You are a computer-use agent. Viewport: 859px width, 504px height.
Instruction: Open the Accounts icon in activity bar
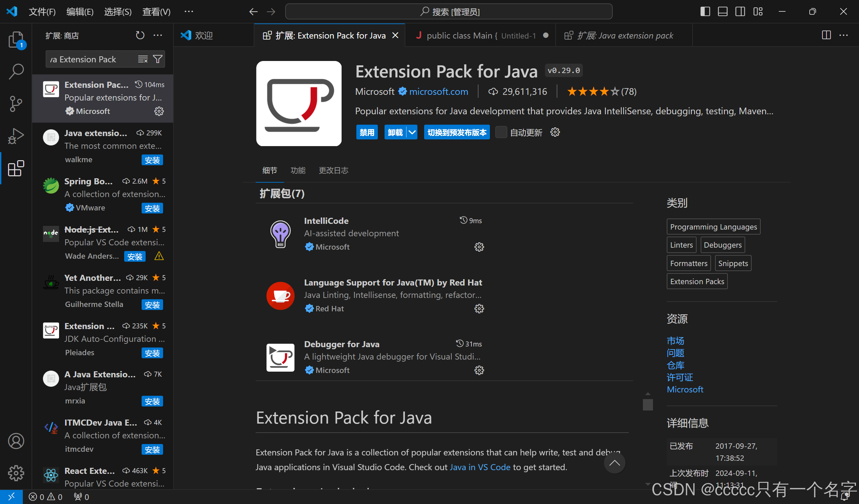[16, 441]
